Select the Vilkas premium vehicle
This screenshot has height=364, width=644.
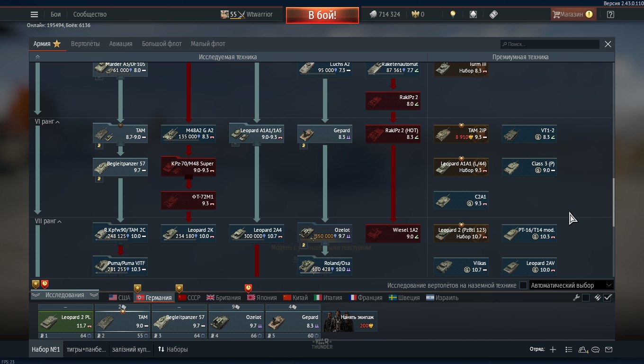coord(461,266)
